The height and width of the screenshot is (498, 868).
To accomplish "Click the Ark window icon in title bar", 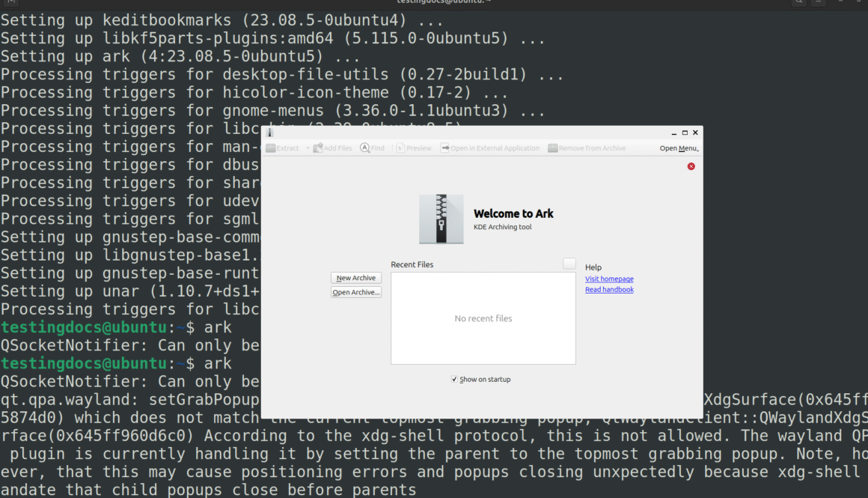I will 270,133.
